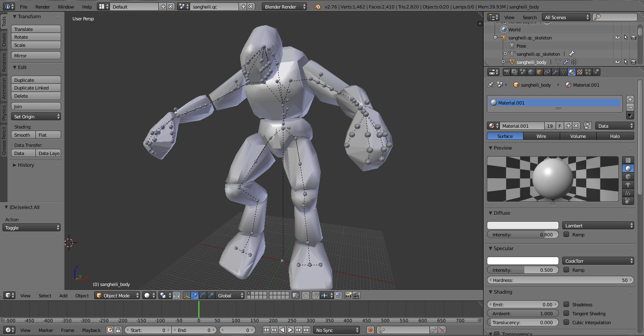The width and height of the screenshot is (644, 336).
Task: Open the Modifiers properties tab (wrench icon)
Action: coord(555,72)
